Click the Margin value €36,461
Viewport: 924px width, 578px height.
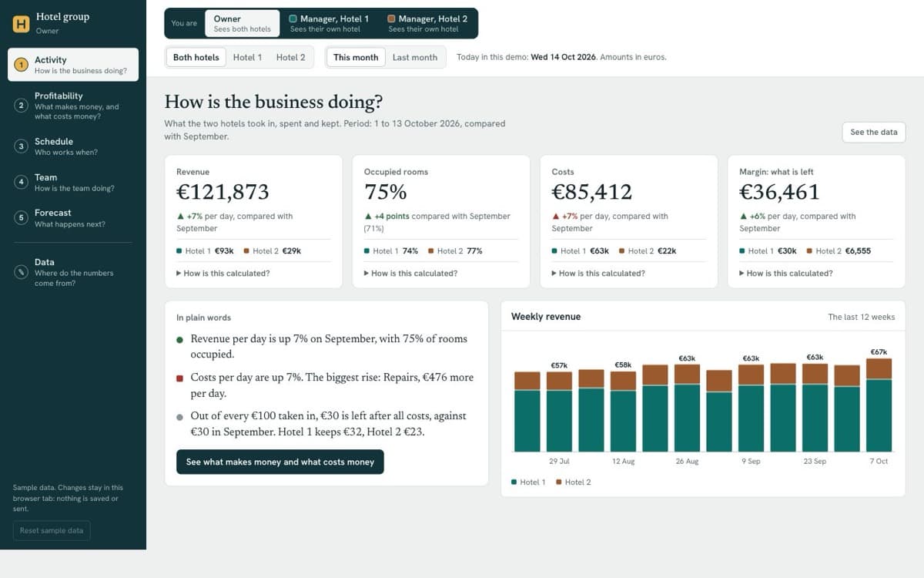pyautogui.click(x=779, y=192)
